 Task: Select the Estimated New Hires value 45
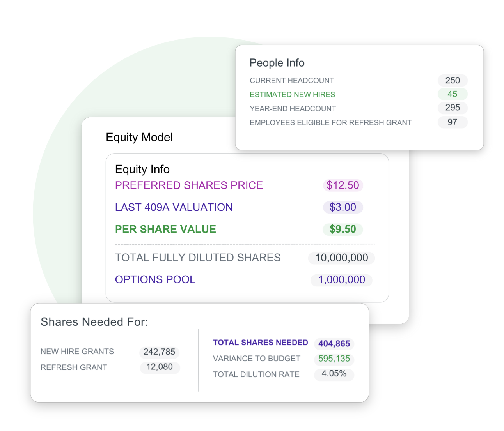click(x=453, y=94)
